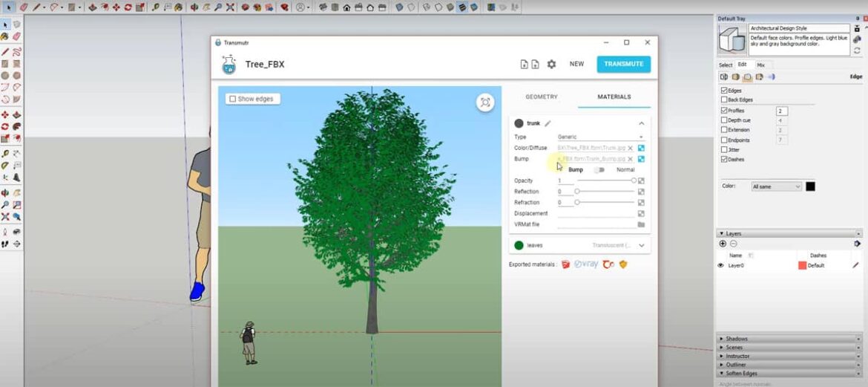Collapse the trunk material section

pos(641,123)
